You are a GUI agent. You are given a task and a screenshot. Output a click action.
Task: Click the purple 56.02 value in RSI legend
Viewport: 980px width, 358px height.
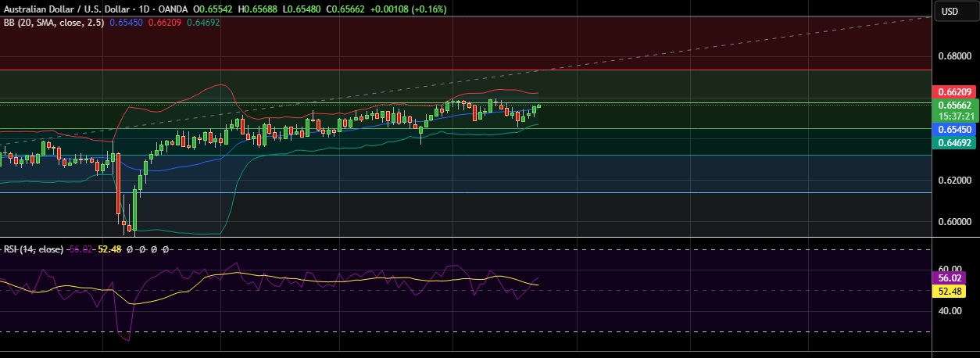81,249
